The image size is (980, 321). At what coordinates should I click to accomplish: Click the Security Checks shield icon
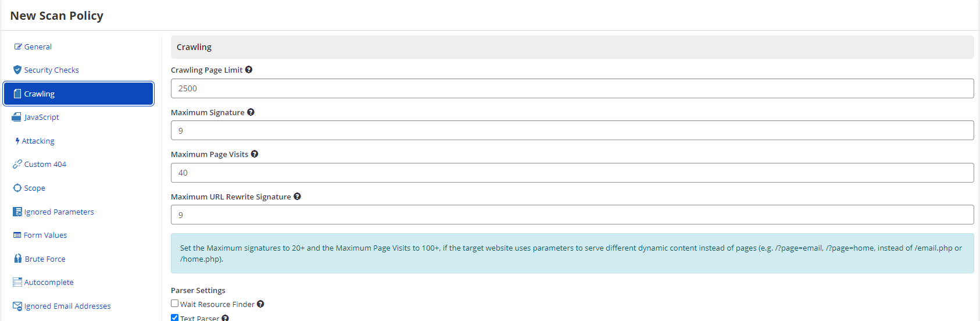tap(17, 70)
